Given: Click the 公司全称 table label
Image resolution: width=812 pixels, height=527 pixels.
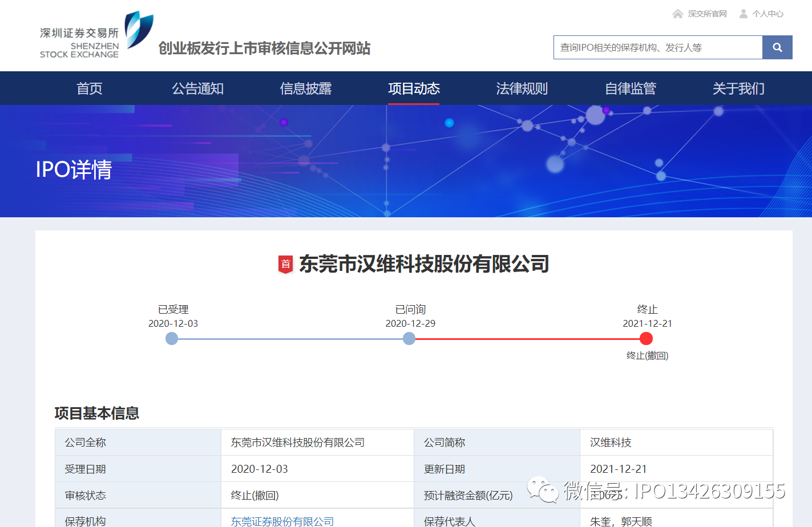Looking at the screenshot, I should tap(86, 443).
